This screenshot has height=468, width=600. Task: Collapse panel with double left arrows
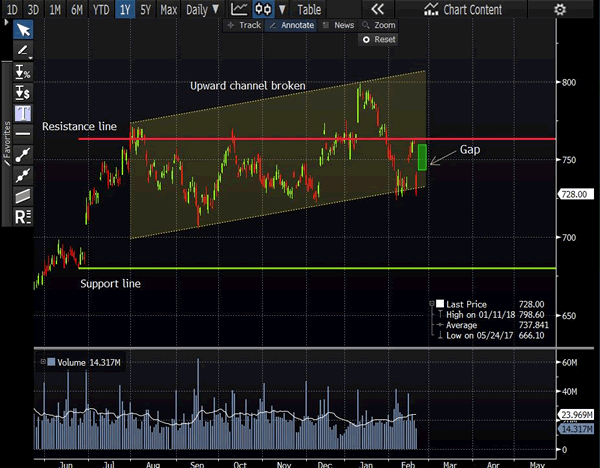point(377,9)
